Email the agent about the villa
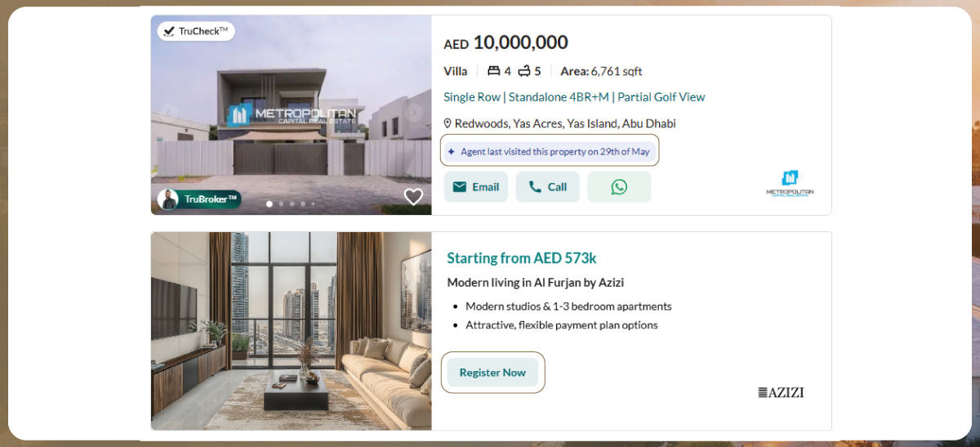This screenshot has height=447, width=980. coord(476,187)
